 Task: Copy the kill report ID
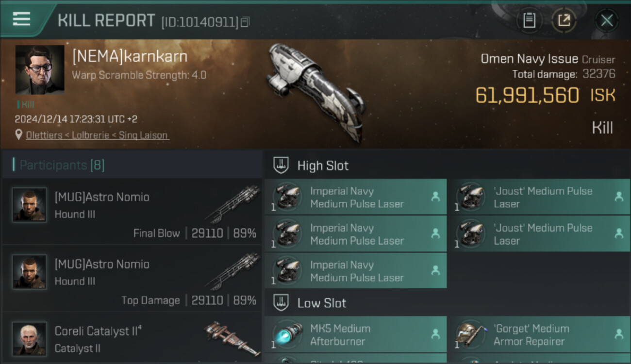click(245, 22)
